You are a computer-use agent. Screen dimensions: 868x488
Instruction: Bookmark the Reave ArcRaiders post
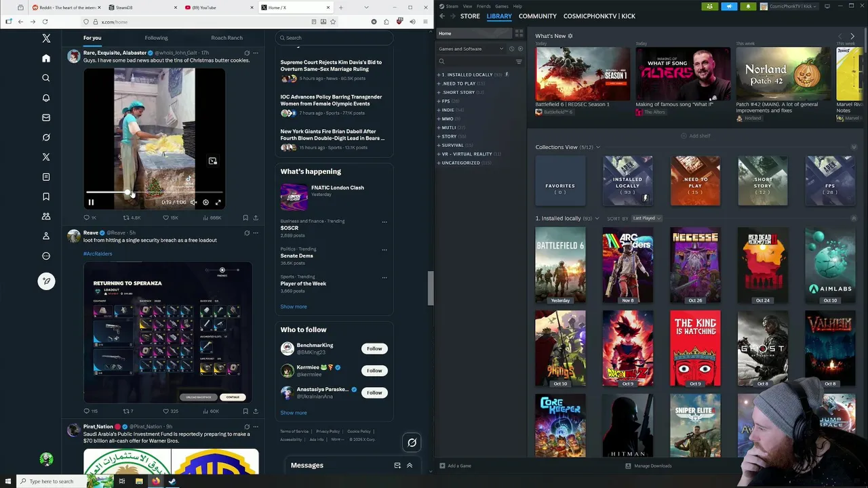click(x=245, y=411)
